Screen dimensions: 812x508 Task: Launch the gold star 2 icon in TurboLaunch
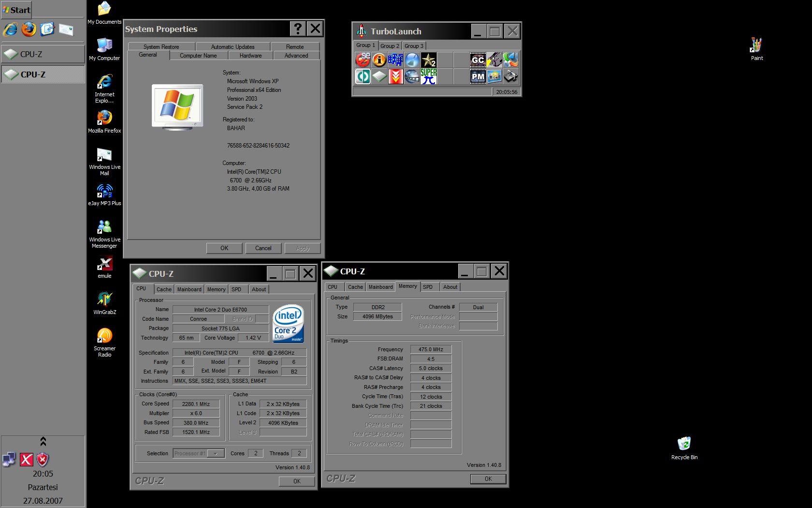pos(429,60)
